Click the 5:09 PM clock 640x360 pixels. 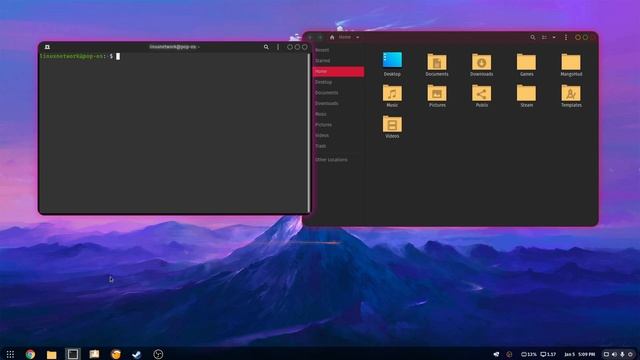click(x=587, y=354)
